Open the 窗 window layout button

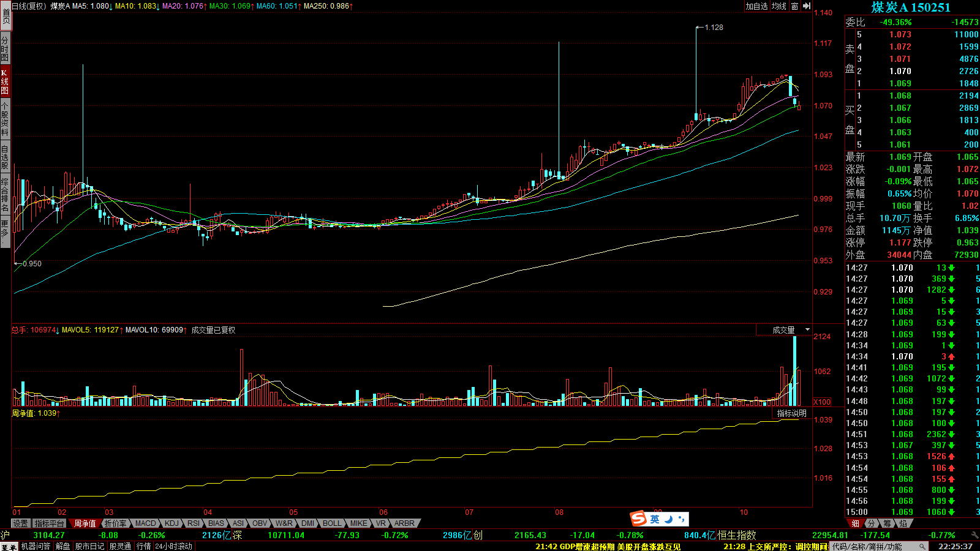794,6
